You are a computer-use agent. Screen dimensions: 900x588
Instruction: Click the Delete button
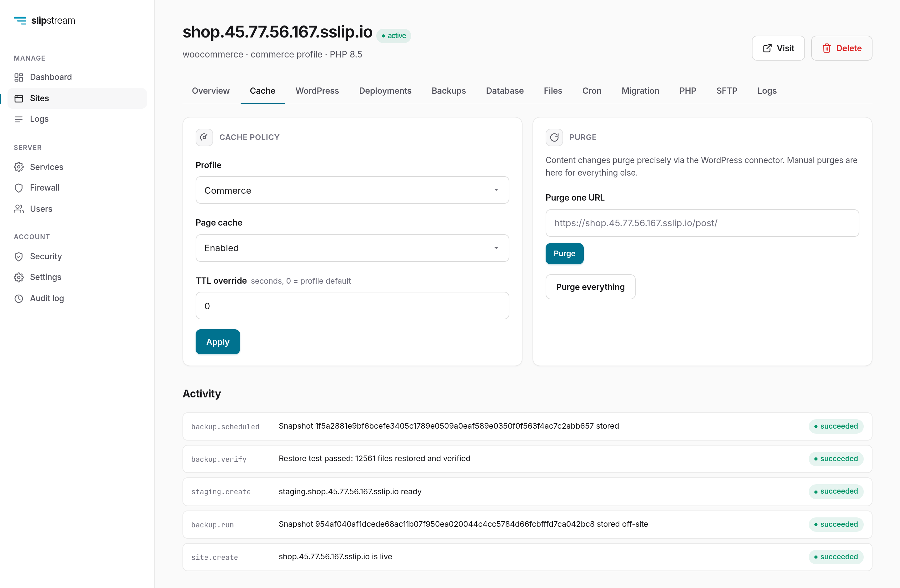841,48
